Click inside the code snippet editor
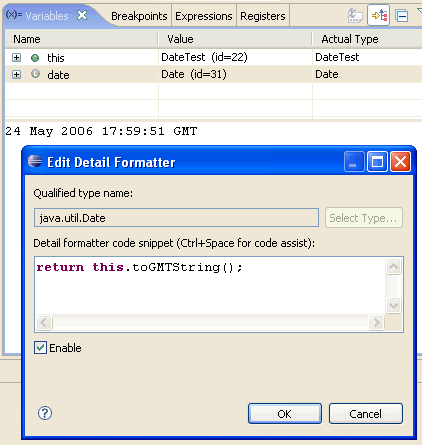 tap(210, 286)
